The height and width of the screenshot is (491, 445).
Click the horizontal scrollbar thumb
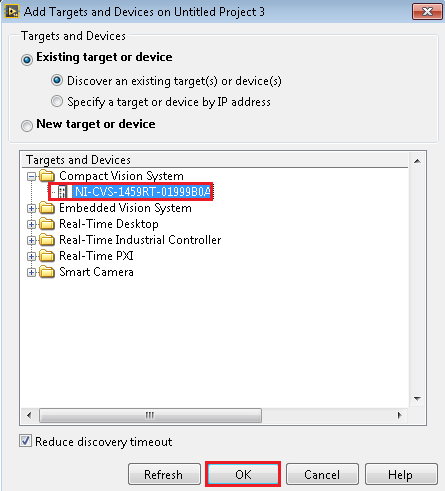(x=150, y=415)
